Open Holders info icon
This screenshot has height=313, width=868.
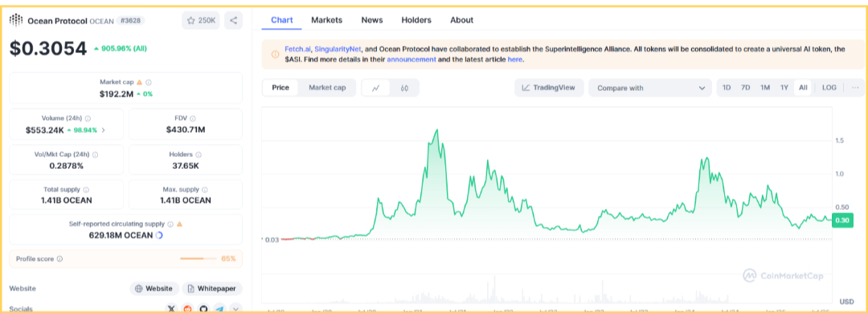[x=199, y=154]
